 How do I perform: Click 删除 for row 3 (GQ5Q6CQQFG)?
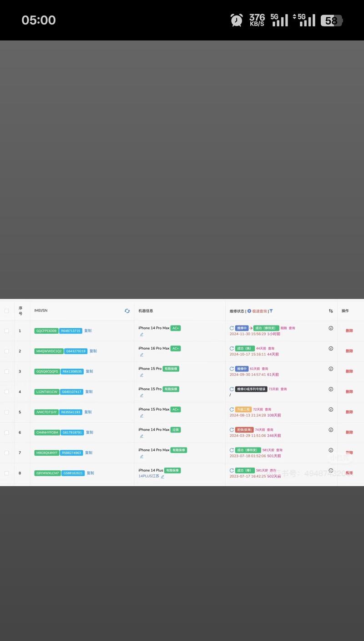pos(349,371)
